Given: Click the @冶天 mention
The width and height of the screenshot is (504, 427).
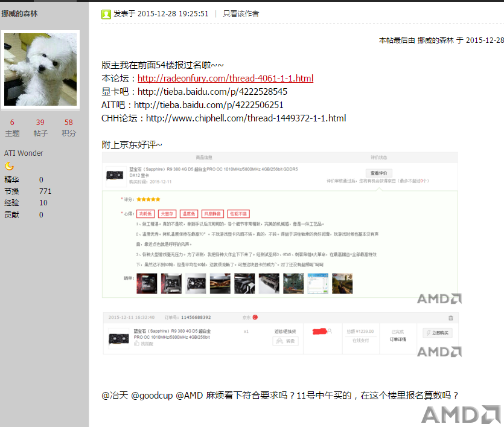Looking at the screenshot, I should 115,395.
